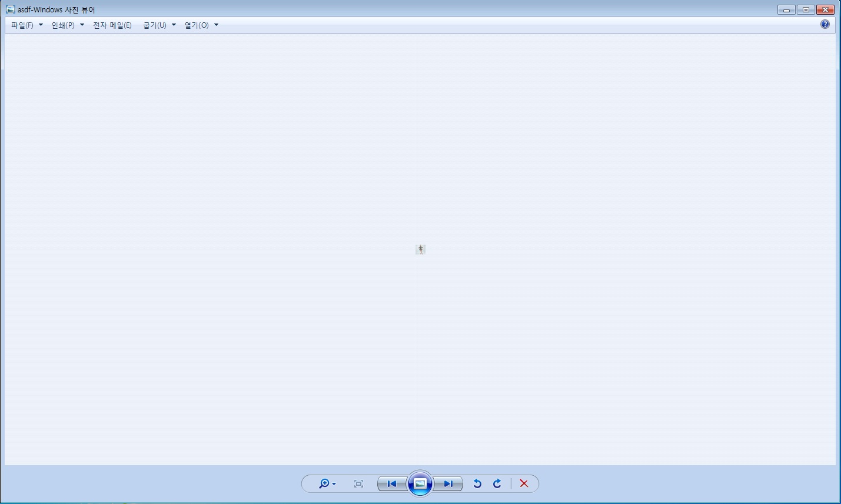Start the slide show
The image size is (841, 504).
[x=420, y=483]
